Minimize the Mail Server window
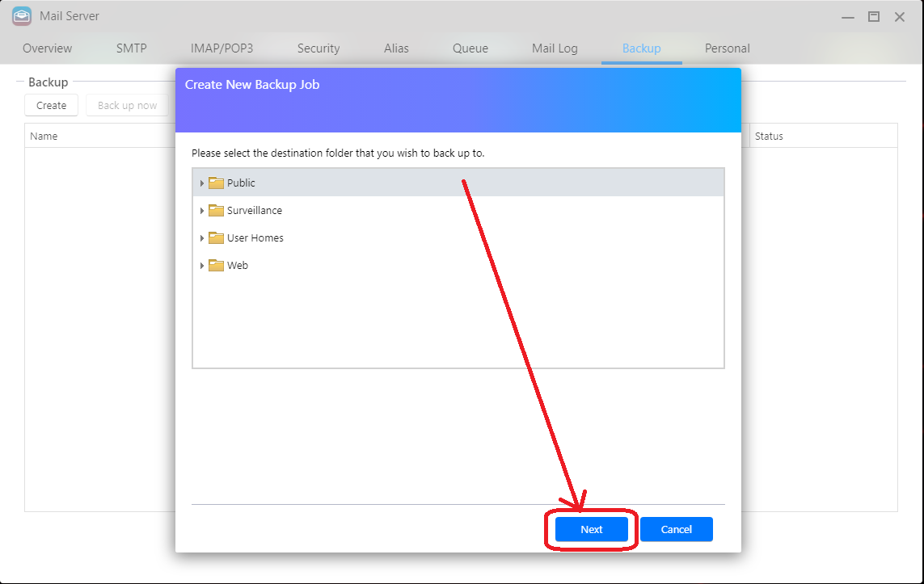Viewport: 924px width, 584px height. 848,17
